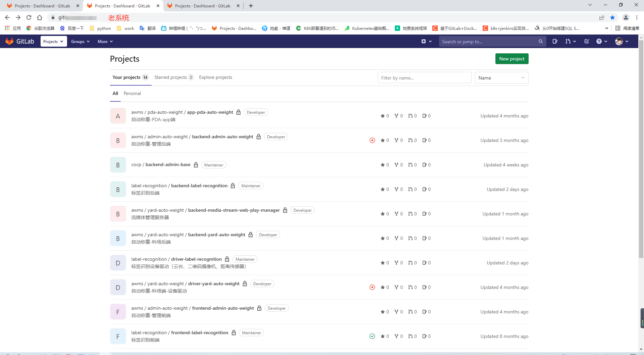Click the search magnifier icon
This screenshot has width=644, height=355.
541,41
